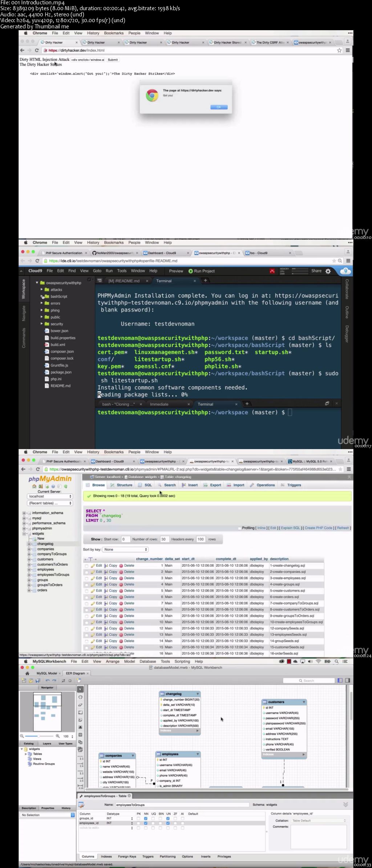Toggle AI checkbox for groups_id column

(x=182, y=818)
